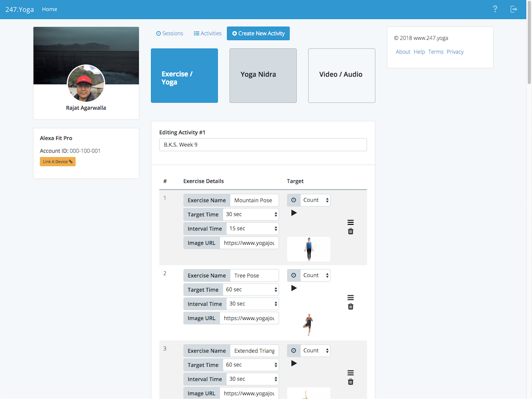Change Tree Pose interval time dropdown
The height and width of the screenshot is (408, 532).
[252, 304]
